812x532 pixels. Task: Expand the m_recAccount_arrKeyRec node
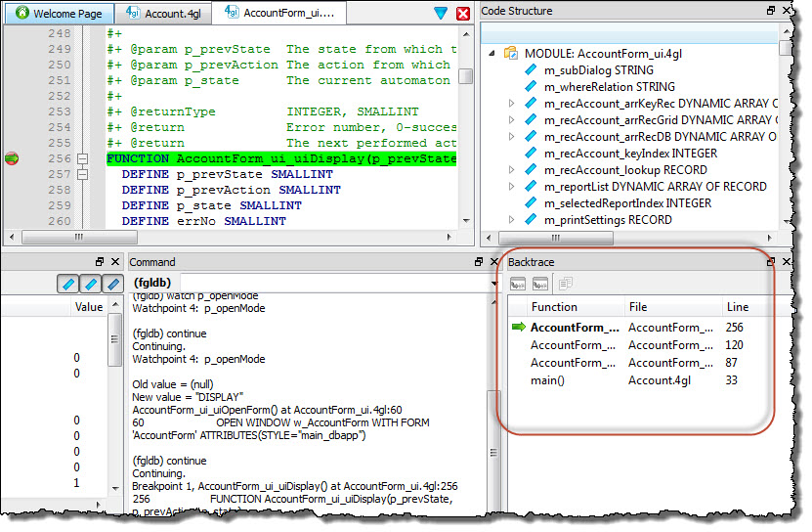point(511,103)
